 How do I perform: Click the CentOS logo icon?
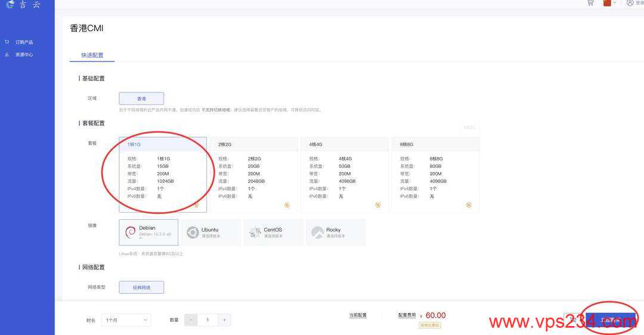255,232
